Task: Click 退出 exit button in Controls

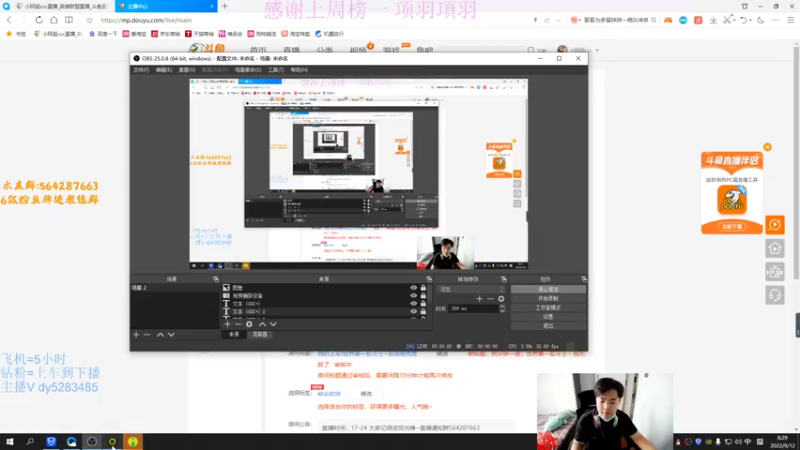Action: tap(548, 326)
